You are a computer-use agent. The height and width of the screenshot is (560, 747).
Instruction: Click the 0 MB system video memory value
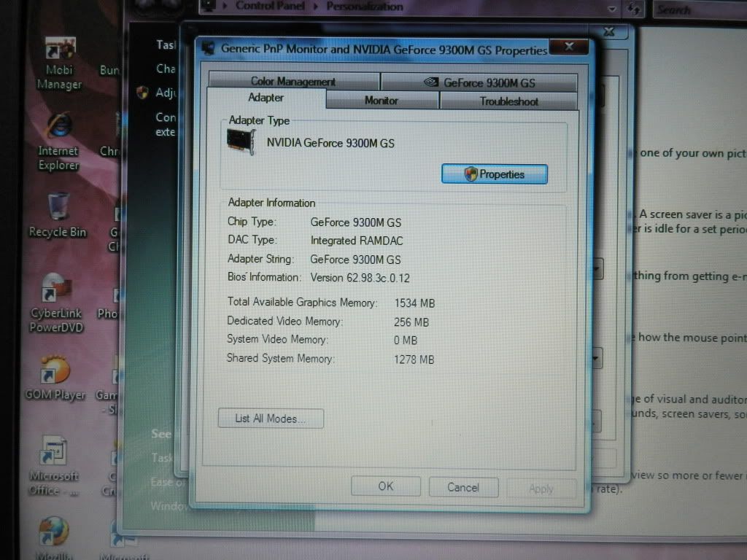406,341
